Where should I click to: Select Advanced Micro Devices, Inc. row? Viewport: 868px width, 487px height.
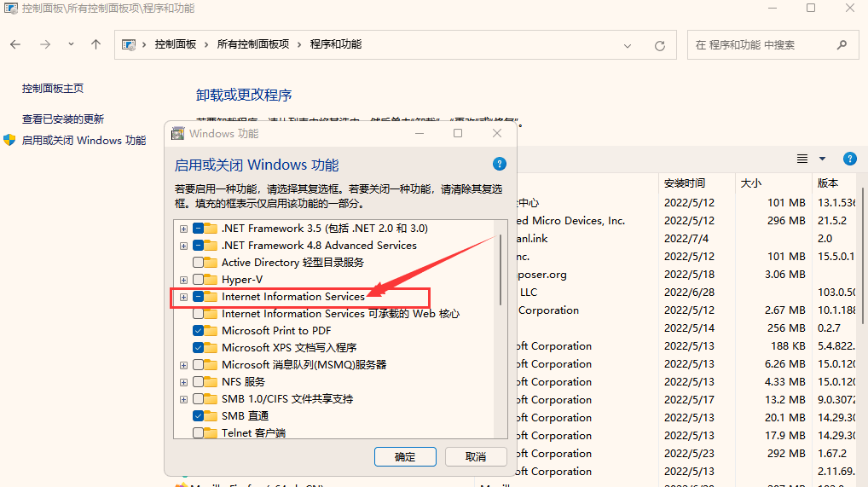click(x=686, y=221)
